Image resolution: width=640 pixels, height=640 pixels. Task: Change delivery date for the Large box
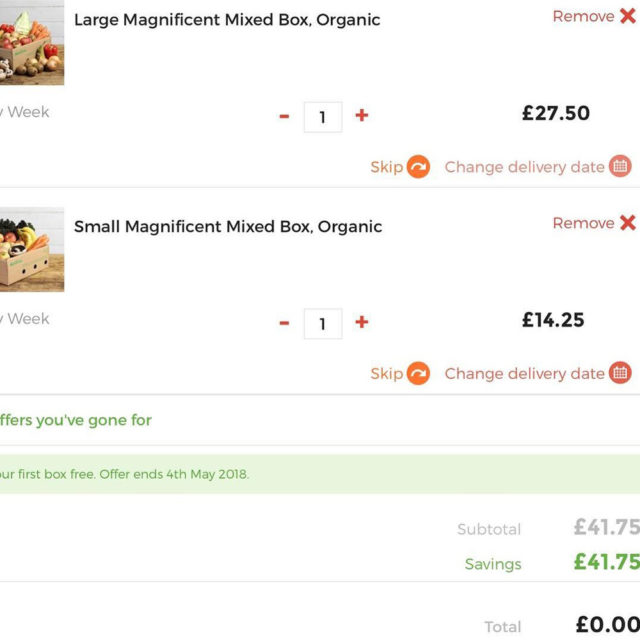point(524,167)
